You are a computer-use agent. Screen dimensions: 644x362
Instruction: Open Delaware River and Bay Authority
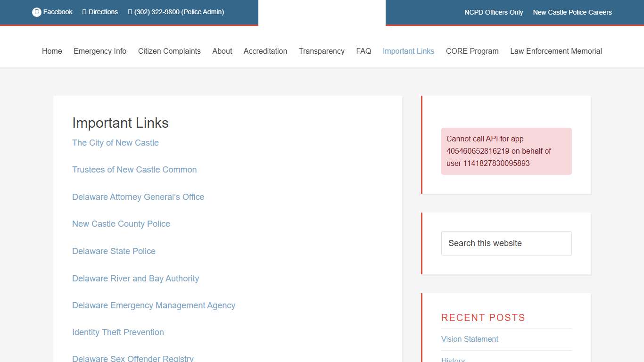[x=135, y=279]
